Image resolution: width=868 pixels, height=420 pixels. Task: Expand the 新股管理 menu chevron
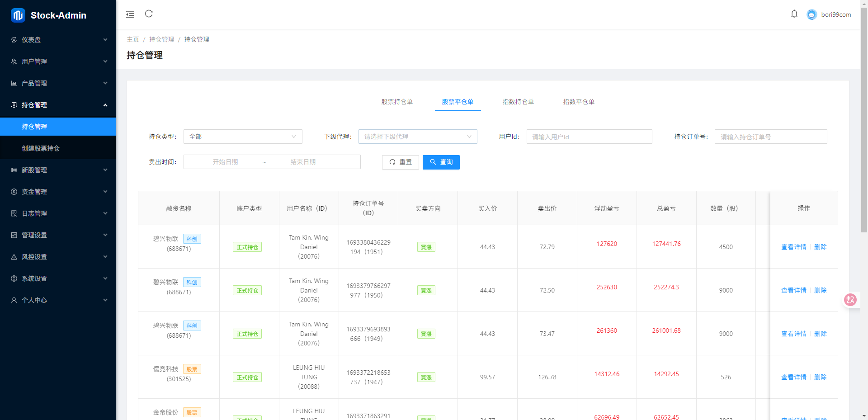tap(105, 170)
